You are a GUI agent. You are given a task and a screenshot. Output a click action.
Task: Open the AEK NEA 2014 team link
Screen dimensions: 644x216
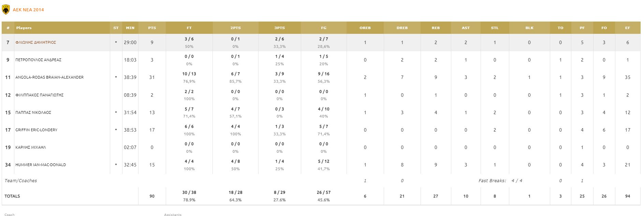pyautogui.click(x=28, y=10)
